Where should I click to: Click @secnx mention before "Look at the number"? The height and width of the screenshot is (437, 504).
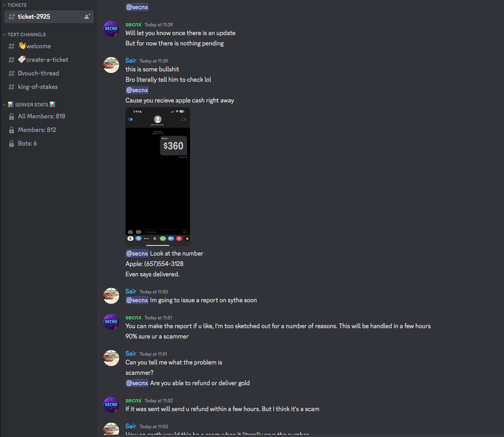[x=137, y=254]
